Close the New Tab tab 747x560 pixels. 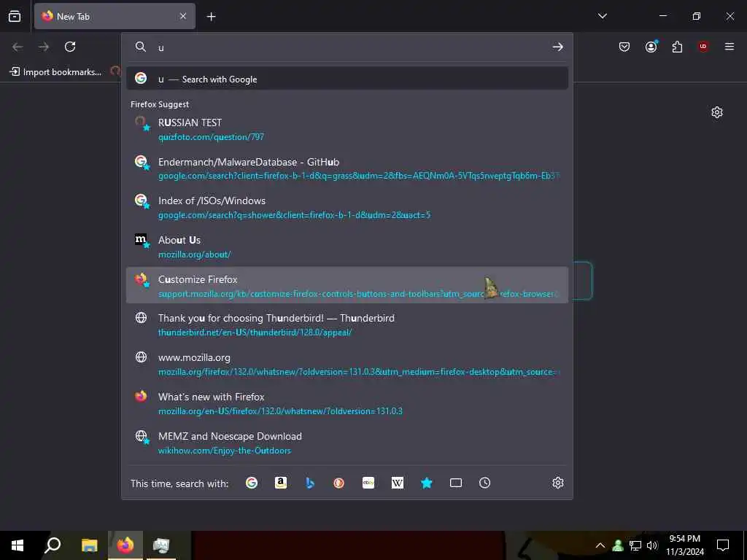tap(183, 16)
